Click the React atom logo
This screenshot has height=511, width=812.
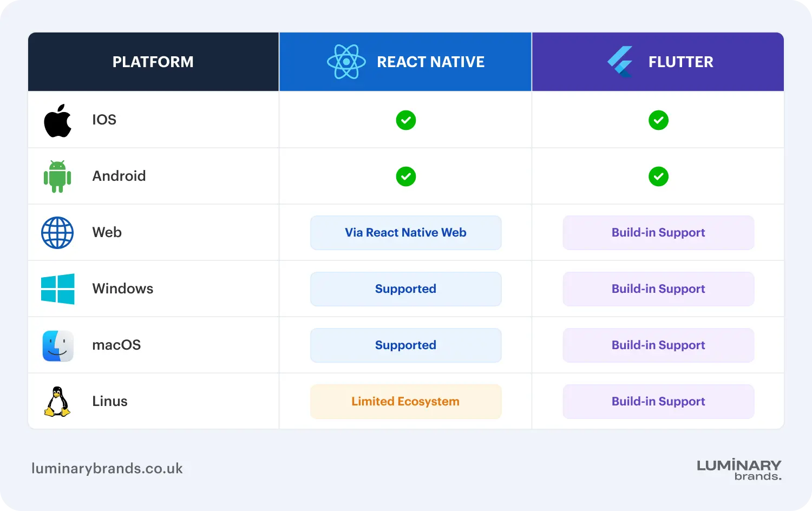click(346, 62)
